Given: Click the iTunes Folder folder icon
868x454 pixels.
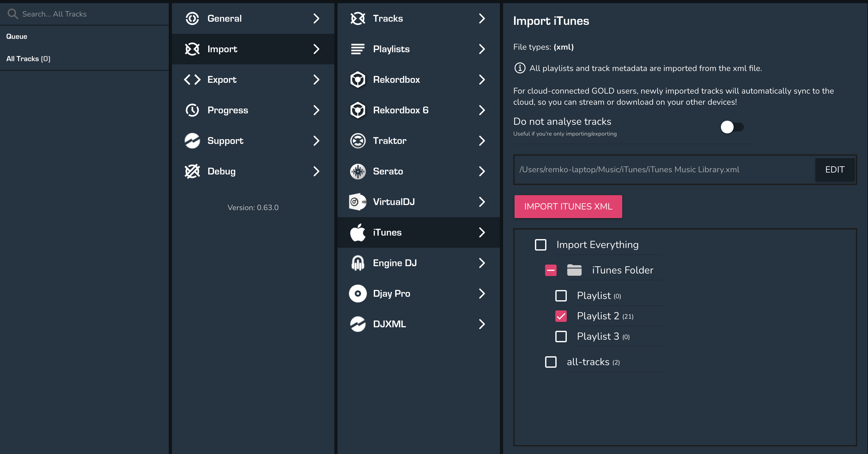Looking at the screenshot, I should [574, 270].
